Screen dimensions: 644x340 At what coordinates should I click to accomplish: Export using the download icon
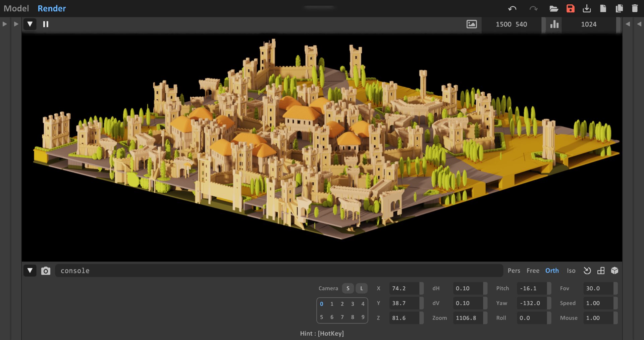587,8
